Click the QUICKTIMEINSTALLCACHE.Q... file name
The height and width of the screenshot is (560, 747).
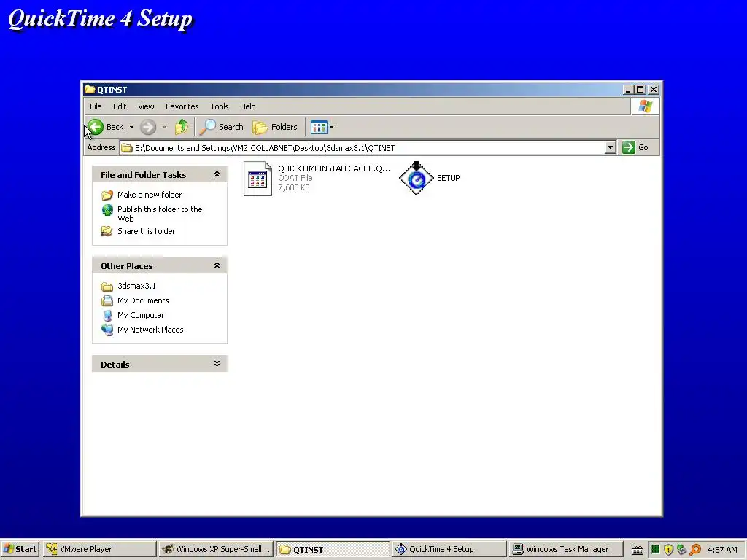click(x=334, y=168)
